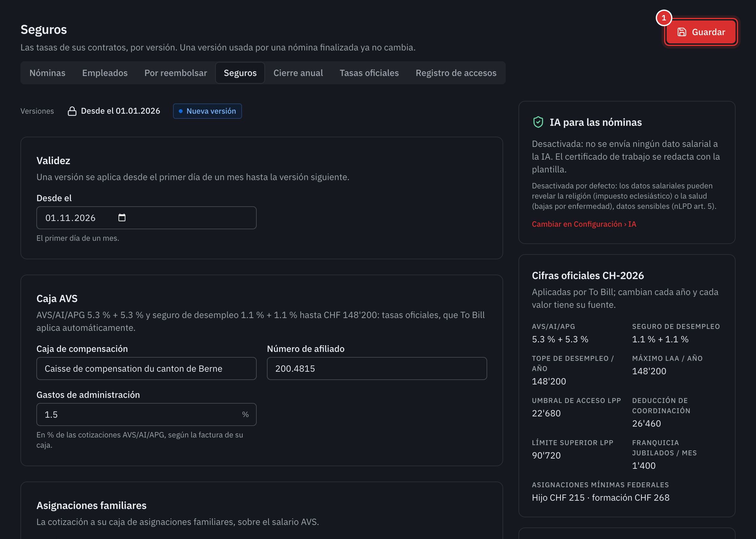Click the Asignaciones familiares heading
This screenshot has width=756, height=539.
click(91, 505)
